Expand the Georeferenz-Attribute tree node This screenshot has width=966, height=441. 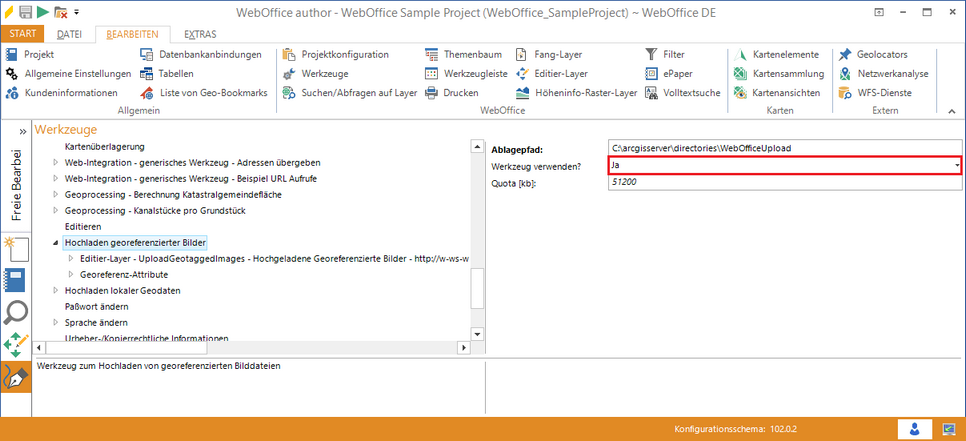(71, 274)
